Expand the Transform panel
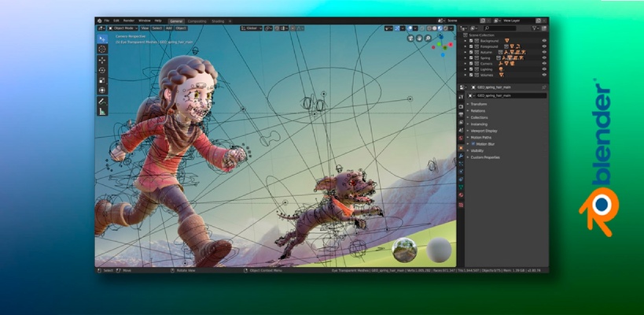644x315 pixels. (x=479, y=104)
